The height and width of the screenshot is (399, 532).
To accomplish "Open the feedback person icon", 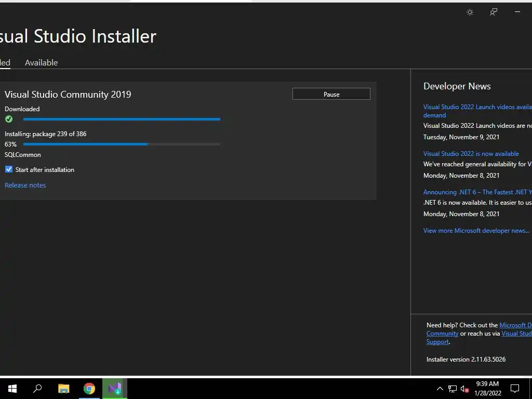I will [x=494, y=12].
